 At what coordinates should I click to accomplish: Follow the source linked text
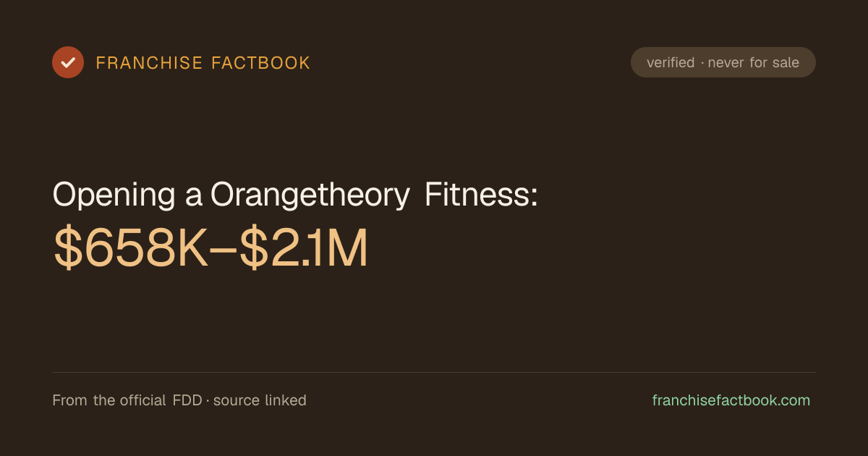click(260, 400)
